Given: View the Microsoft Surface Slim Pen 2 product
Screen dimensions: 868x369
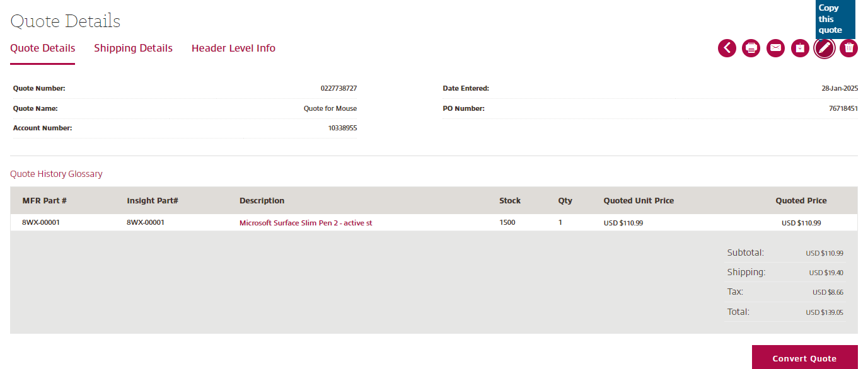Looking at the screenshot, I should point(305,222).
